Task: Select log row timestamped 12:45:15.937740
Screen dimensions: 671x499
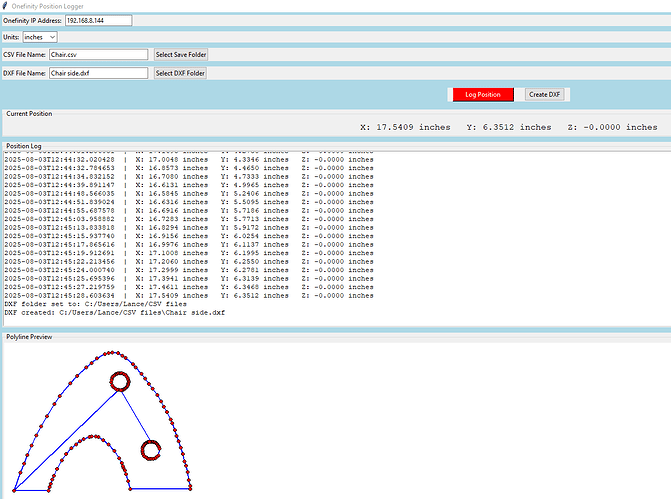Action: point(189,236)
